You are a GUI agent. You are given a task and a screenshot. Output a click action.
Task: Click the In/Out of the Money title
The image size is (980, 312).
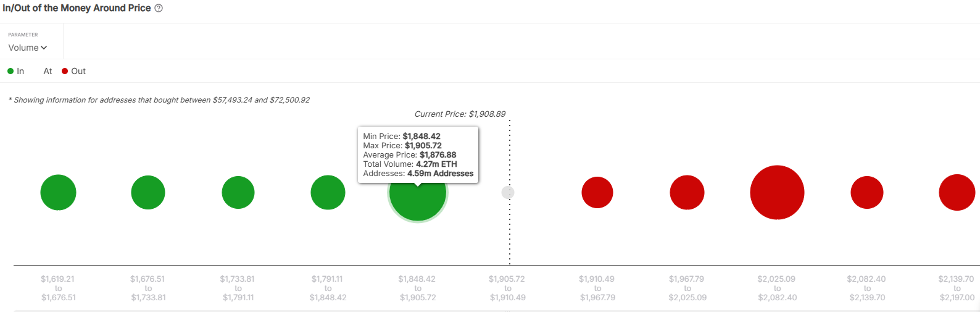[x=77, y=8]
